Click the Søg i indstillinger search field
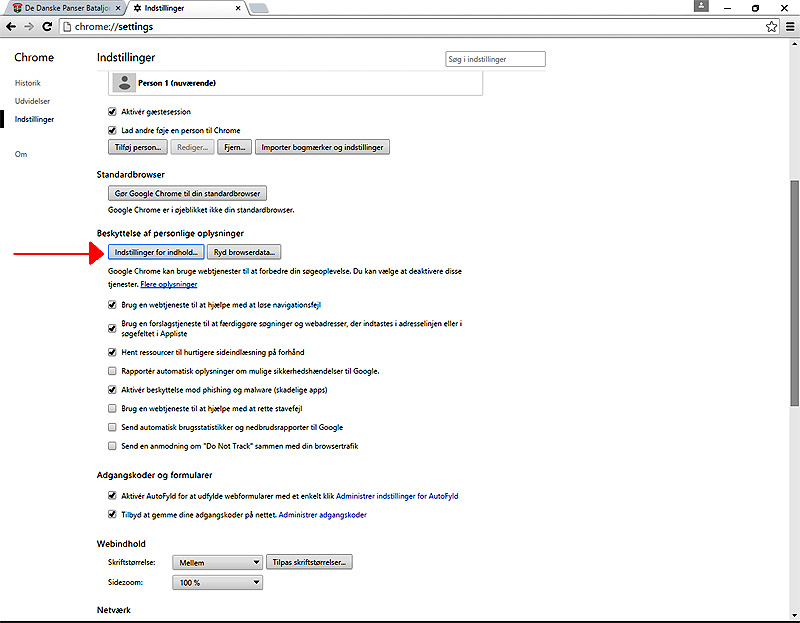This screenshot has width=800, height=623. [495, 59]
